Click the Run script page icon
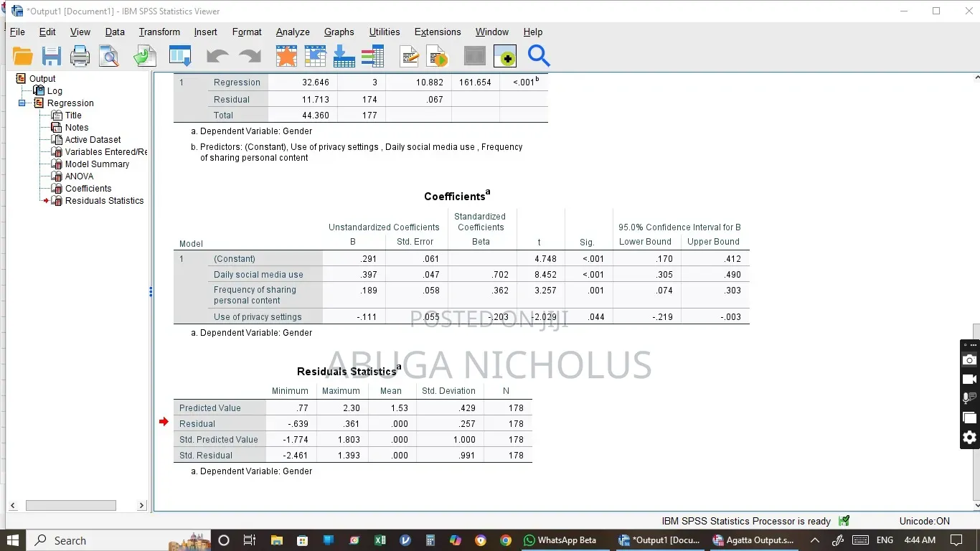980x551 pixels. [x=437, y=56]
